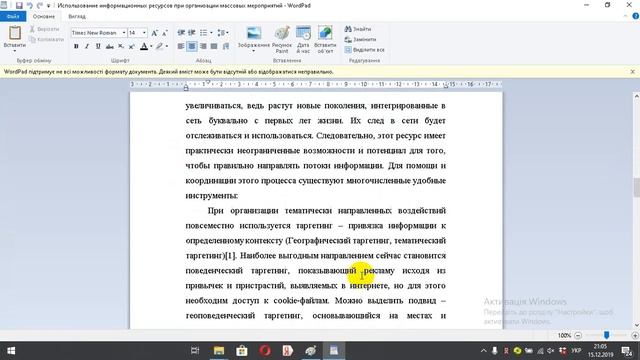Toggle subscript formatting
This screenshot has width=640, height=360.
tap(121, 47)
